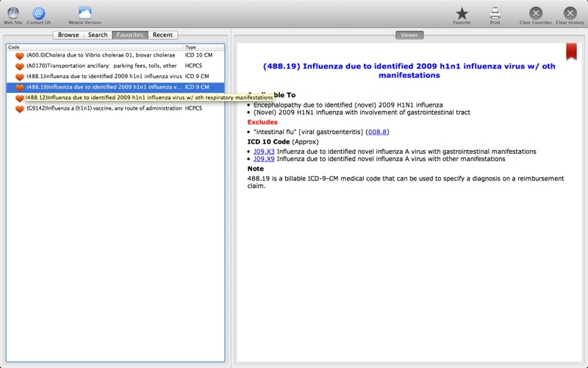Switch to the Browse tab
This screenshot has height=368, width=588.
coord(68,35)
